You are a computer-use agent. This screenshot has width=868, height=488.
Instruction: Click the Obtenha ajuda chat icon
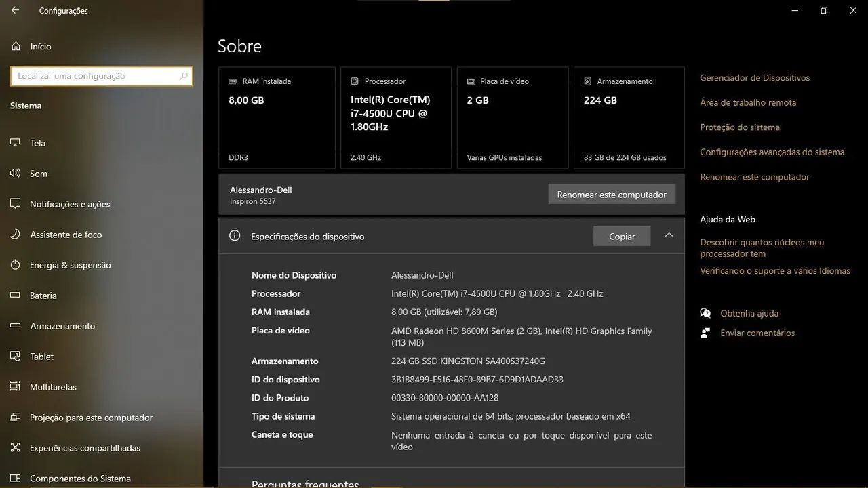click(706, 313)
